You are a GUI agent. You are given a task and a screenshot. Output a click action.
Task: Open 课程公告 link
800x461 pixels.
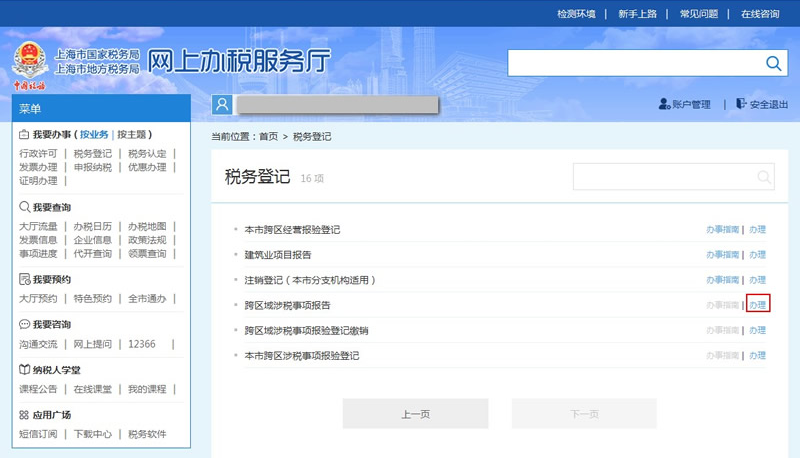38,389
